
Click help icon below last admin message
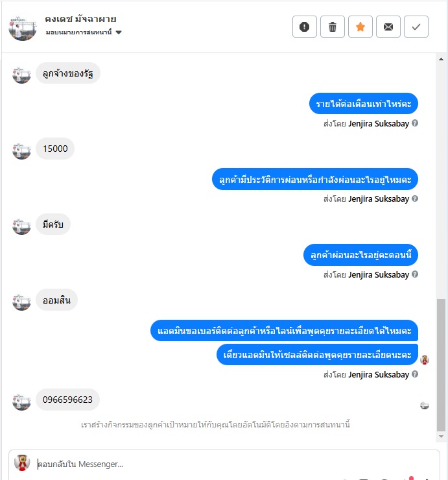tap(415, 374)
